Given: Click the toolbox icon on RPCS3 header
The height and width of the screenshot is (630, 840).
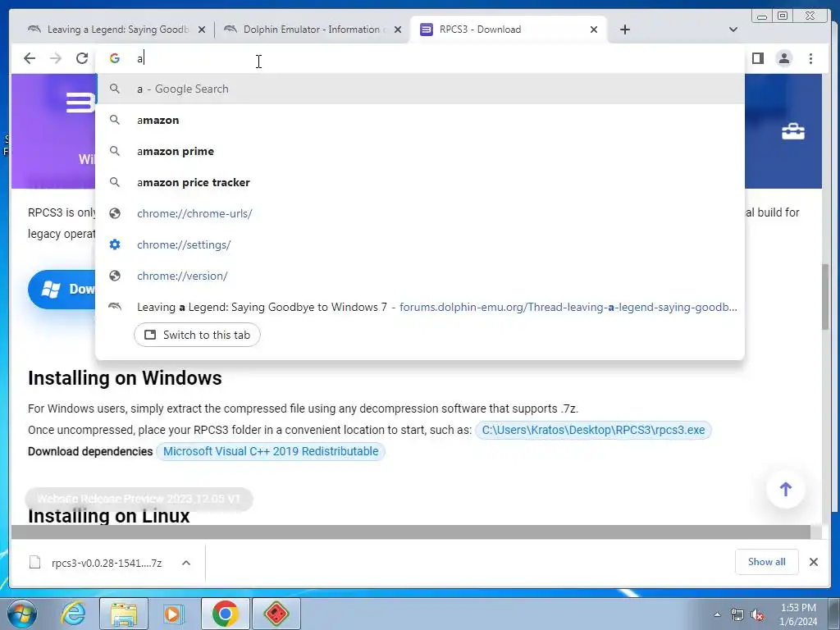Looking at the screenshot, I should pos(793,131).
